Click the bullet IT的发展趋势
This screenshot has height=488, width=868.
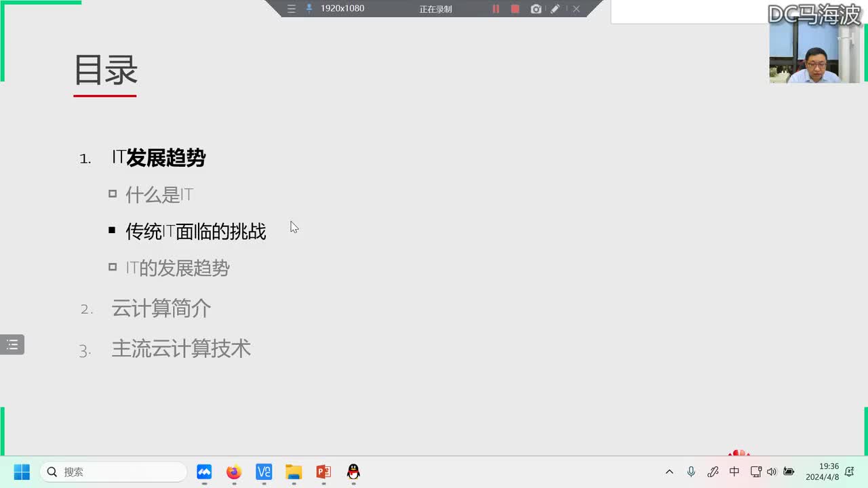coord(178,268)
